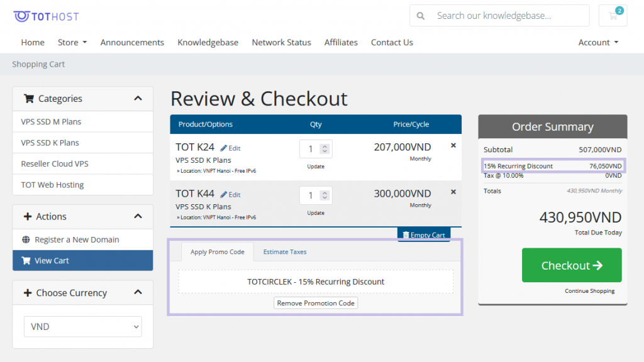Click the TOTHOST logo
This screenshot has width=644, height=362.
tap(46, 16)
